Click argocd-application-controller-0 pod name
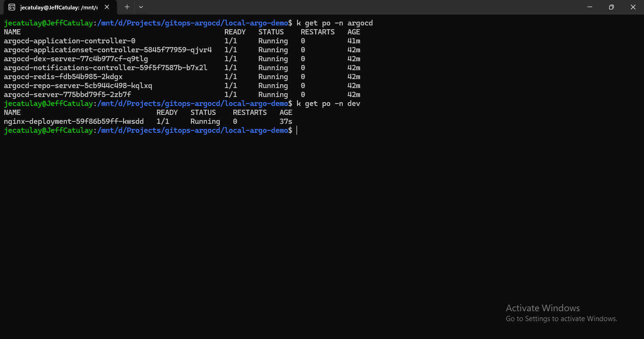 (69, 41)
